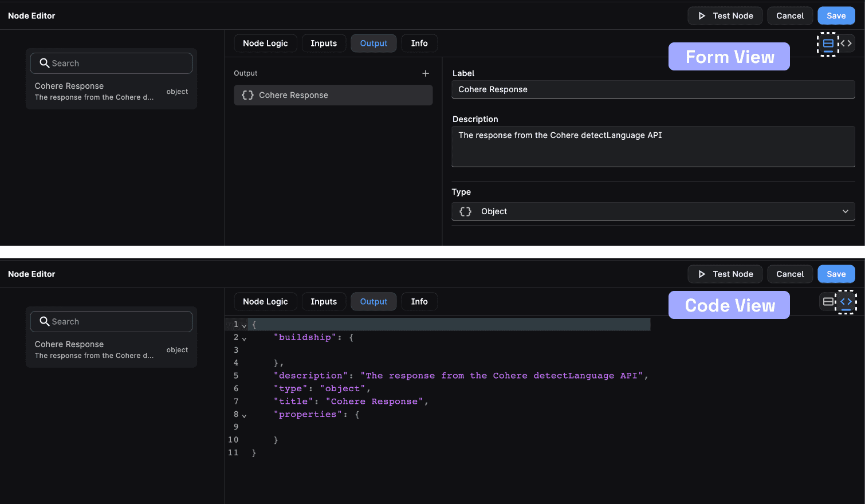The height and width of the screenshot is (504, 865).
Task: Click the Label field containing Cohere Response
Action: tap(653, 89)
